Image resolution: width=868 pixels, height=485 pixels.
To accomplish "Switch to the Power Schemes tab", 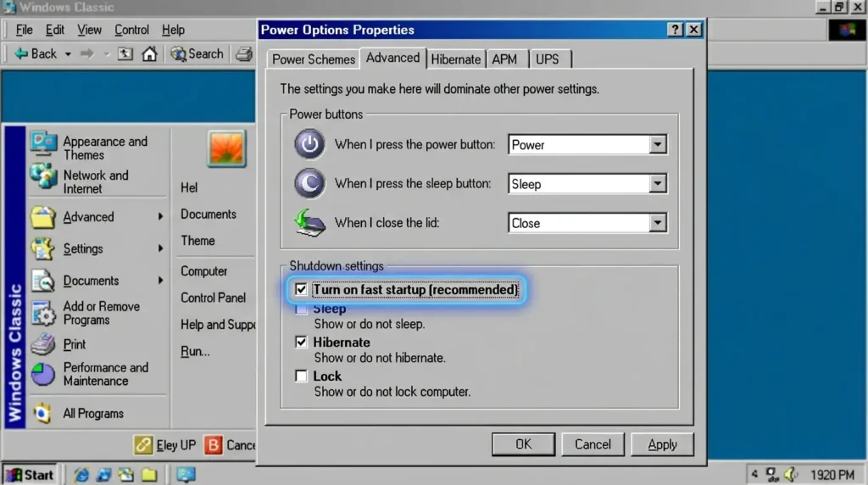I will [x=314, y=59].
